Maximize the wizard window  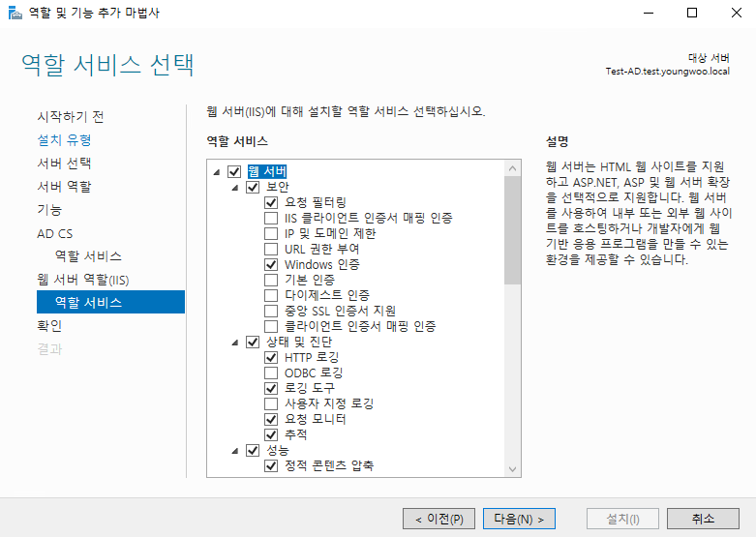coord(692,13)
